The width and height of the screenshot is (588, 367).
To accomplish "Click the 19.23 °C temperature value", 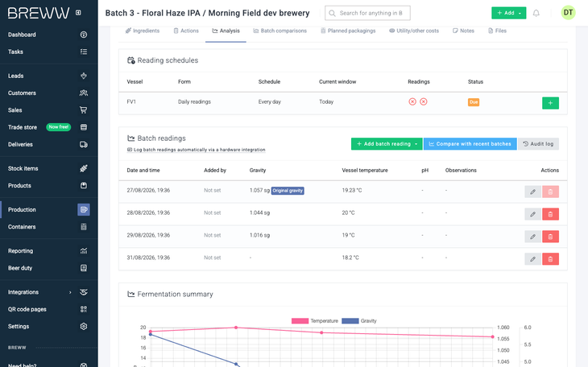I will click(352, 190).
